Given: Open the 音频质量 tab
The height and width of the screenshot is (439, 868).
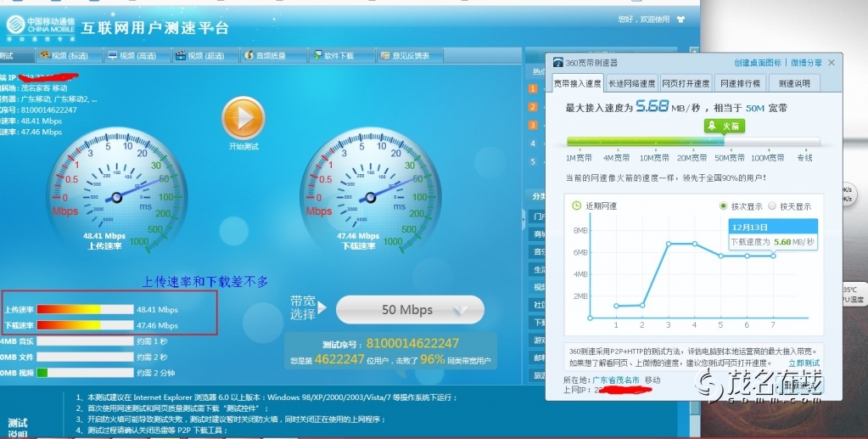Looking at the screenshot, I should pyautogui.click(x=273, y=55).
